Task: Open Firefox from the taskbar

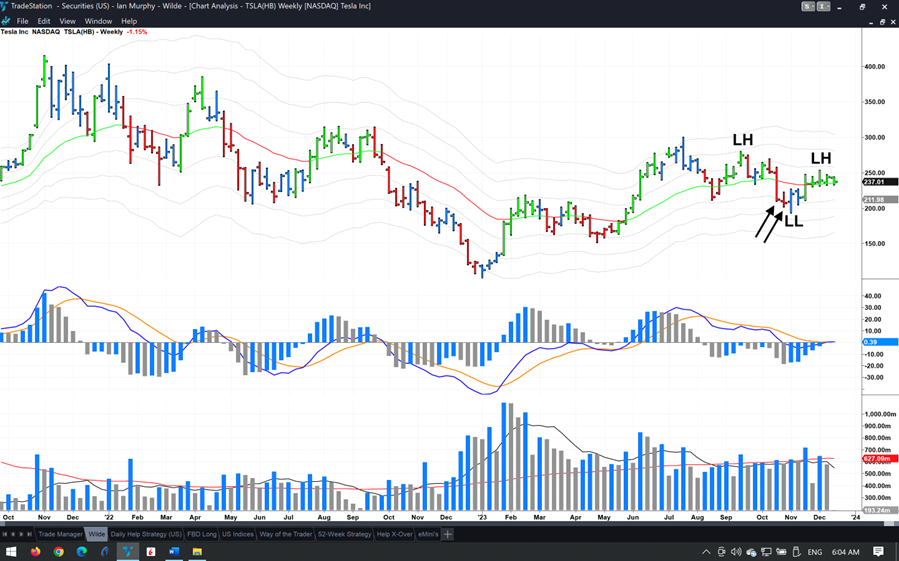Action: [36, 552]
